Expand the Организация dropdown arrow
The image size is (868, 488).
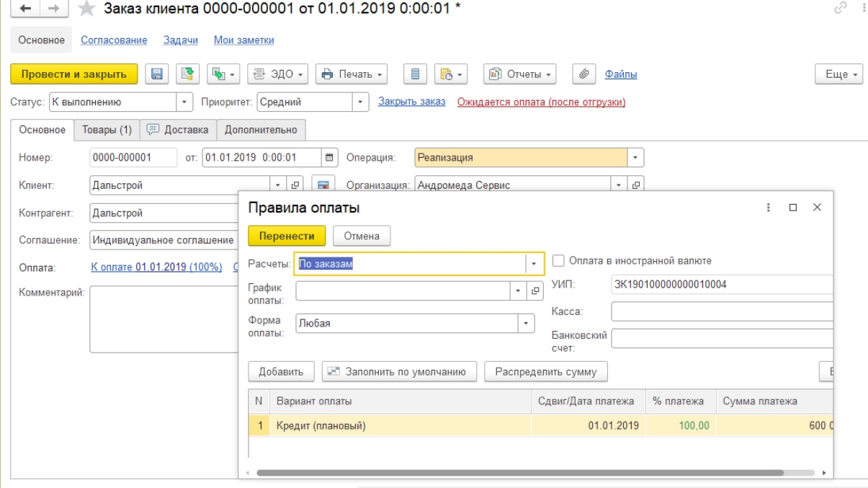[619, 185]
